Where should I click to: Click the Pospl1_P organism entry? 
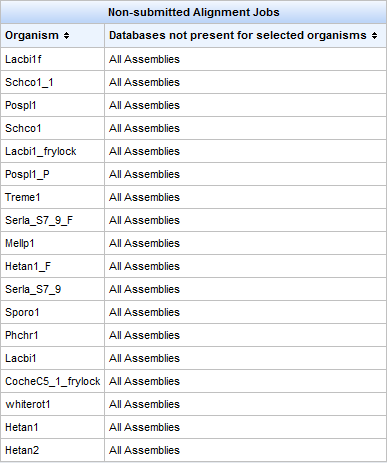click(27, 174)
